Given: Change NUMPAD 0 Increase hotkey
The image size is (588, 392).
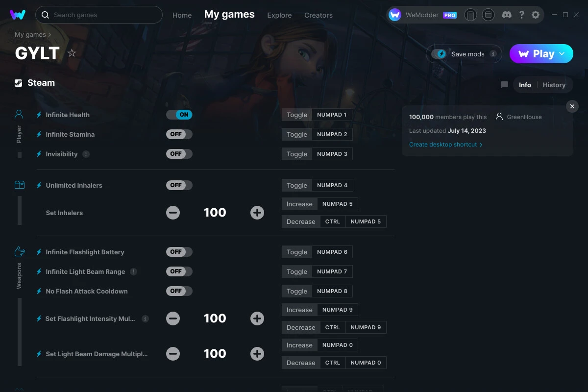Looking at the screenshot, I should [338, 345].
